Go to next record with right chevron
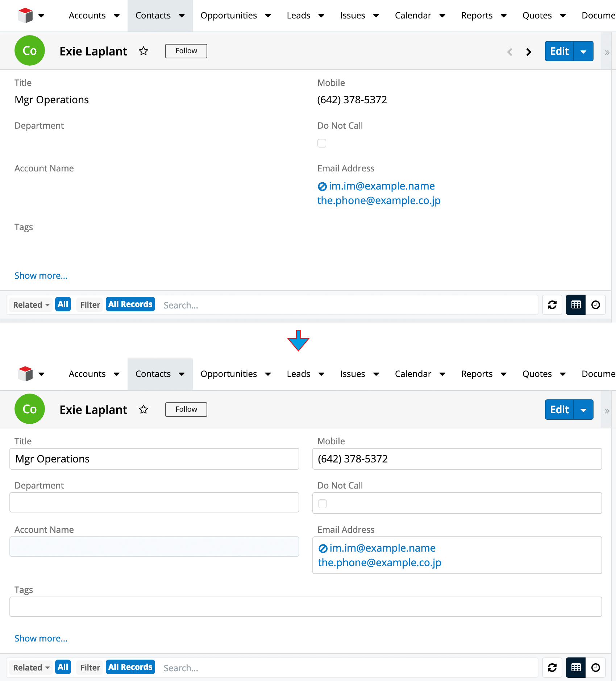The width and height of the screenshot is (616, 681). click(529, 52)
